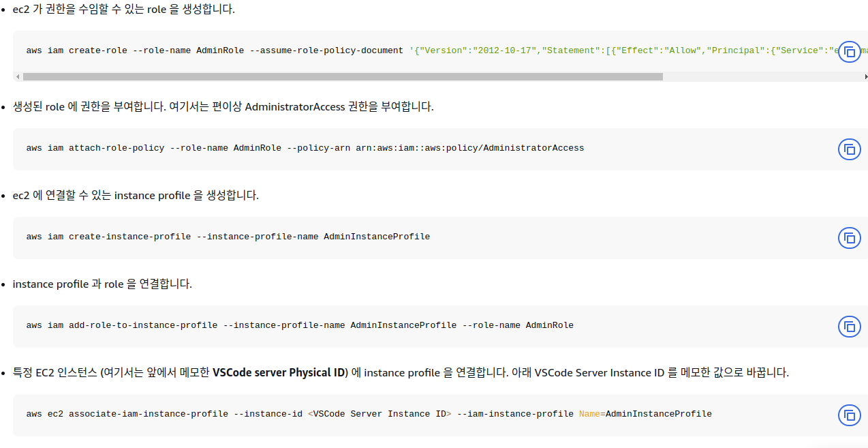Screen dimensions: 868x448
Task: Copy the associate-iam-instance-profile command
Action: 850,415
